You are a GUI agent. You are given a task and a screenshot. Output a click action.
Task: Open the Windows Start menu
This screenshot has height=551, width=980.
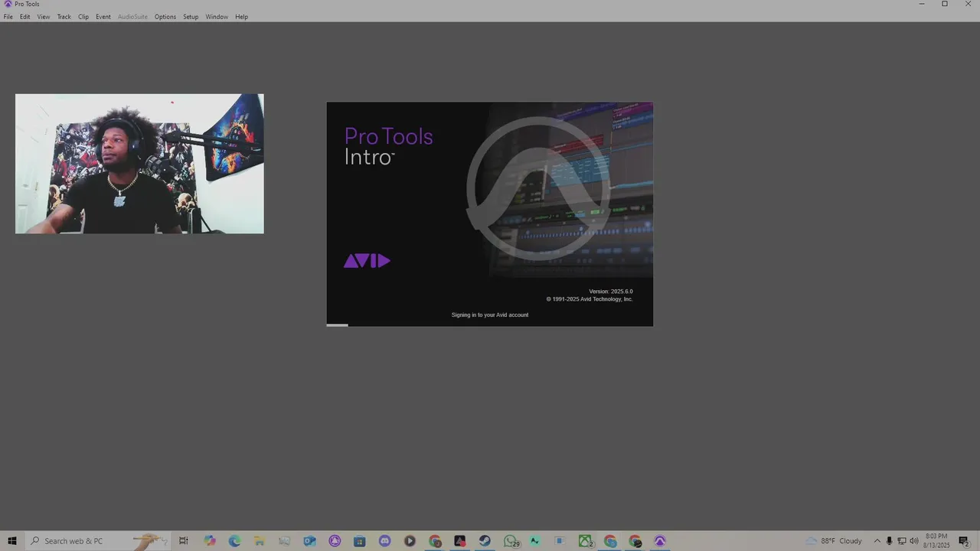click(x=12, y=541)
